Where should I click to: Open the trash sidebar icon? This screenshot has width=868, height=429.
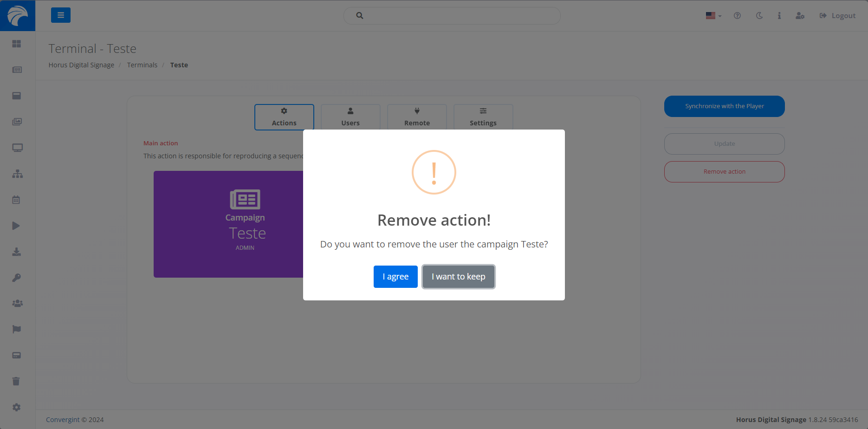(16, 381)
